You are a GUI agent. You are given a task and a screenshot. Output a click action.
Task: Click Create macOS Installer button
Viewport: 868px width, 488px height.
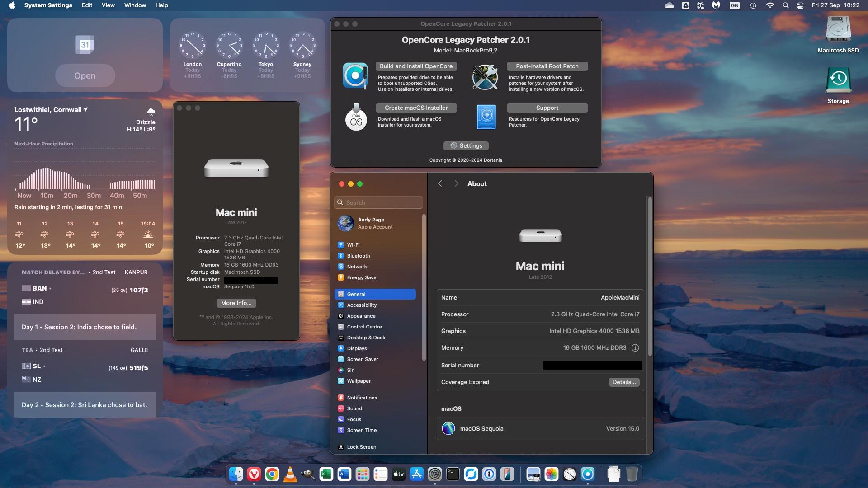(x=416, y=108)
